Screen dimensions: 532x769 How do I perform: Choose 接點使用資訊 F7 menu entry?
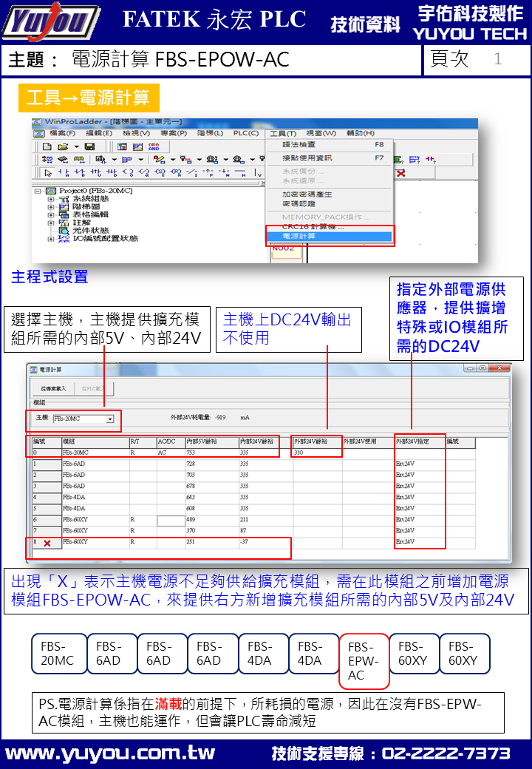coord(330,158)
